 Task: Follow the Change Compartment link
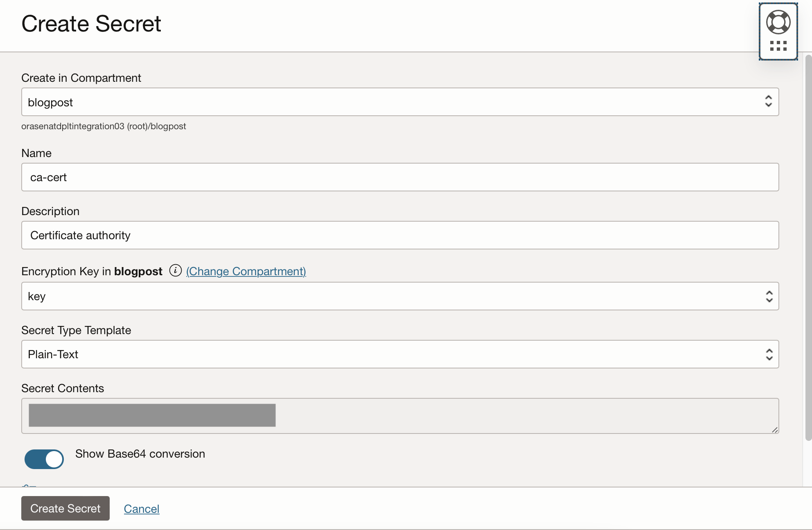tap(246, 272)
